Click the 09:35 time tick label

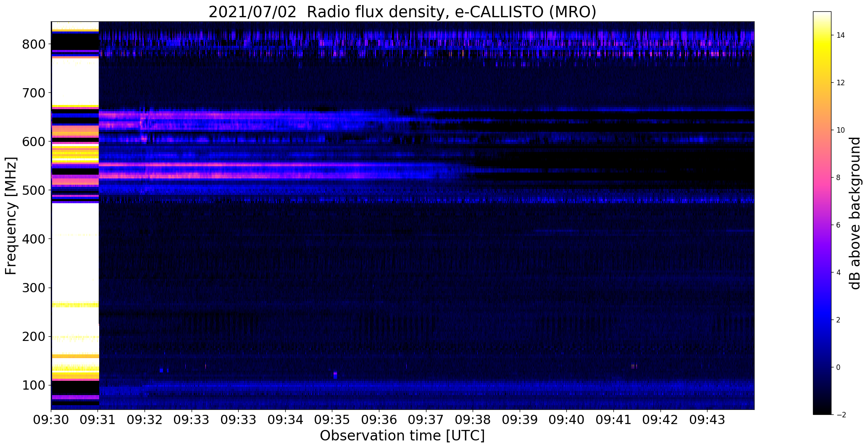[x=332, y=420]
